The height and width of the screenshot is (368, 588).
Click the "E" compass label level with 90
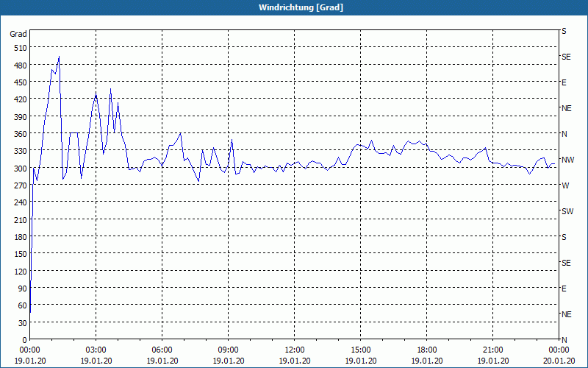point(564,289)
